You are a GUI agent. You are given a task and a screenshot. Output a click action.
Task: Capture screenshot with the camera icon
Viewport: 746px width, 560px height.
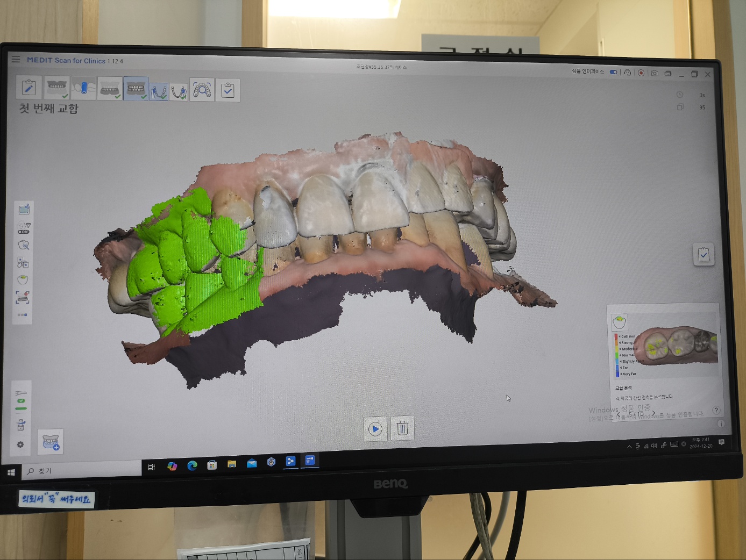click(655, 73)
